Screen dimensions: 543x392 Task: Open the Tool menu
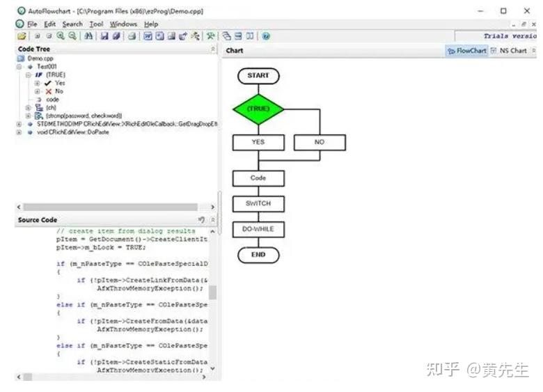click(x=96, y=24)
